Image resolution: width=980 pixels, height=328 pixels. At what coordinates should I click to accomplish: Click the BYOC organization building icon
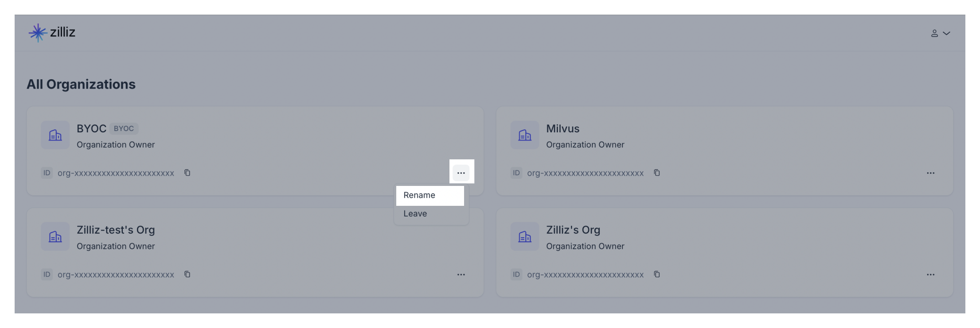[x=55, y=135]
